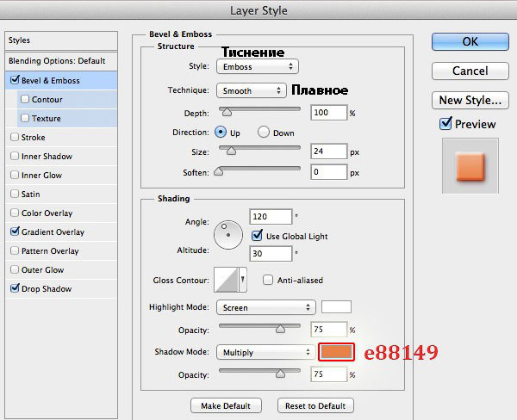Enable the Contour checkbox
The image size is (517, 420).
[25, 99]
